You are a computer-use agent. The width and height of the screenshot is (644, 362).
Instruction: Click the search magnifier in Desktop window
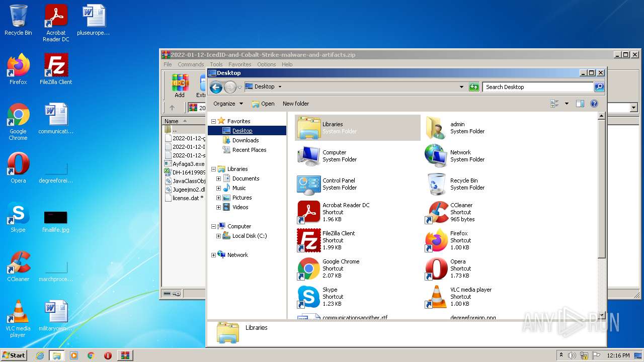[599, 87]
